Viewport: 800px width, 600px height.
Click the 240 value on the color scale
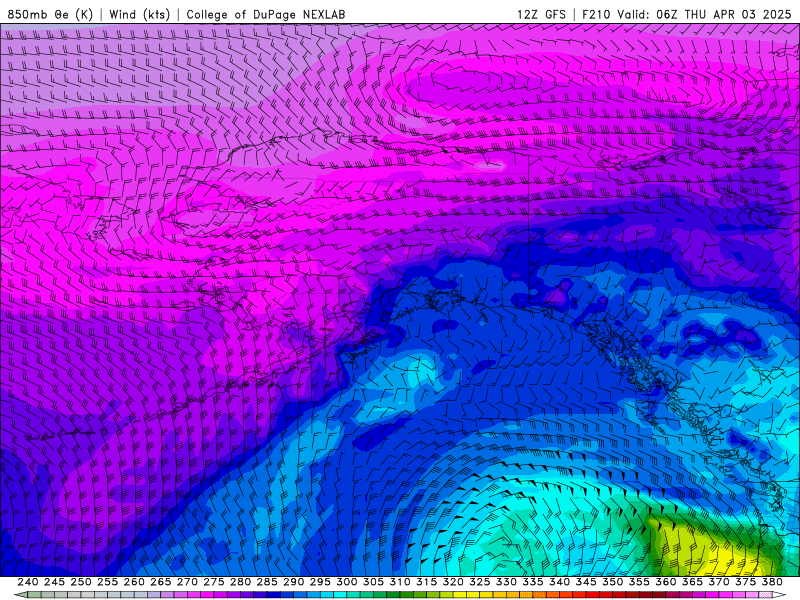point(28,582)
